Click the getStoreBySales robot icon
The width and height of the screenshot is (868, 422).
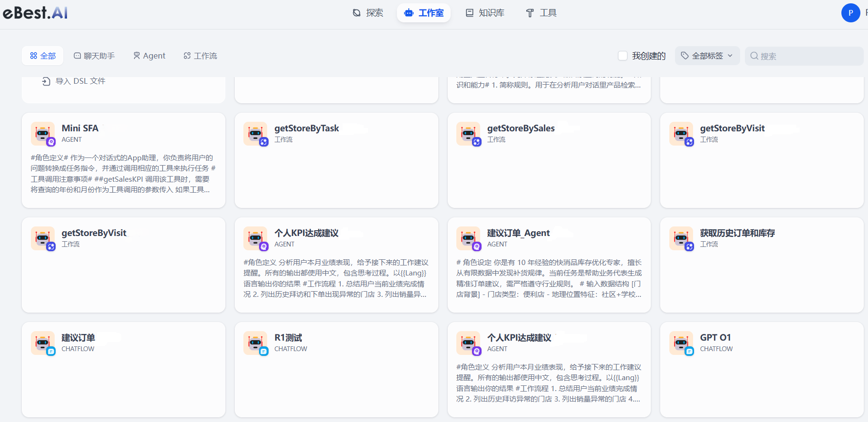click(468, 134)
